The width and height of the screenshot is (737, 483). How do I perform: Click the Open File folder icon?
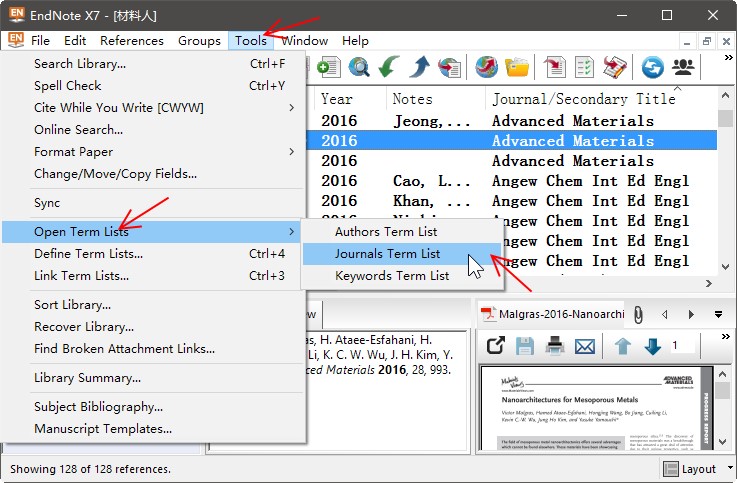pos(517,67)
